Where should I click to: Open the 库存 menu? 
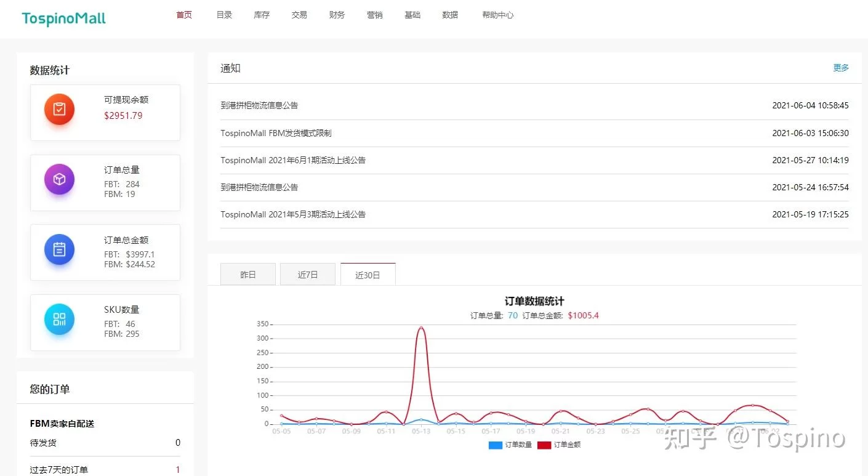[262, 15]
